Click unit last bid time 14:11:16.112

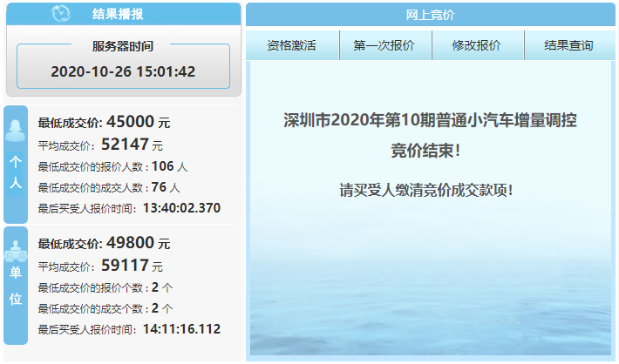pos(181,329)
